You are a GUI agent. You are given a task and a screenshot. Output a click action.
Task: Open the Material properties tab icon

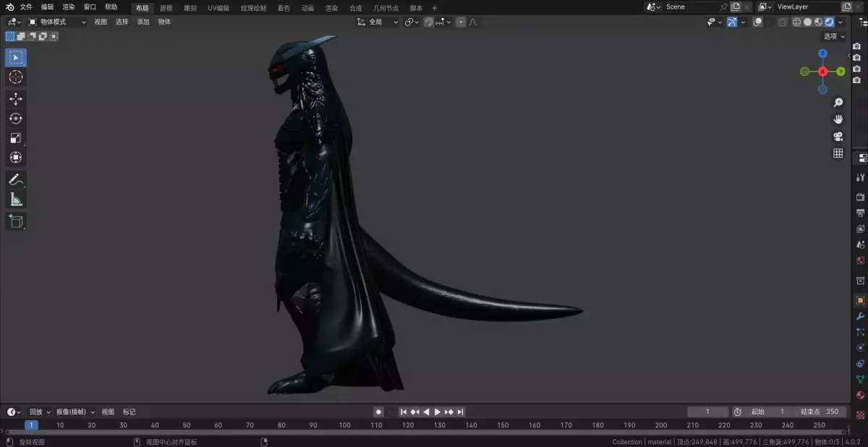pyautogui.click(x=860, y=396)
